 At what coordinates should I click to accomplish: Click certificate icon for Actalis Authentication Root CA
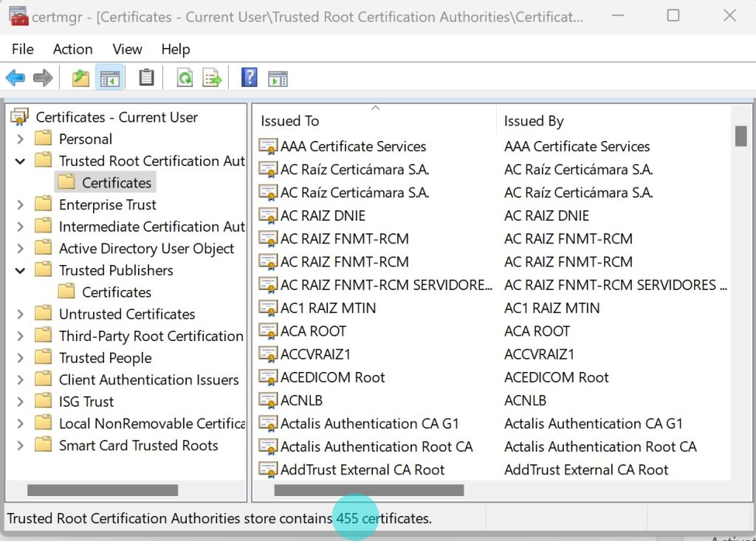[268, 447]
